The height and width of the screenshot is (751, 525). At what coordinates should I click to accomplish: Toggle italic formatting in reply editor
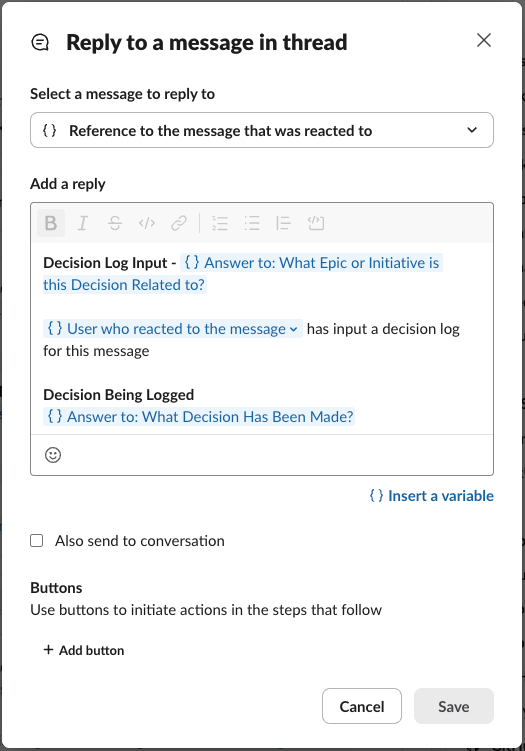83,223
